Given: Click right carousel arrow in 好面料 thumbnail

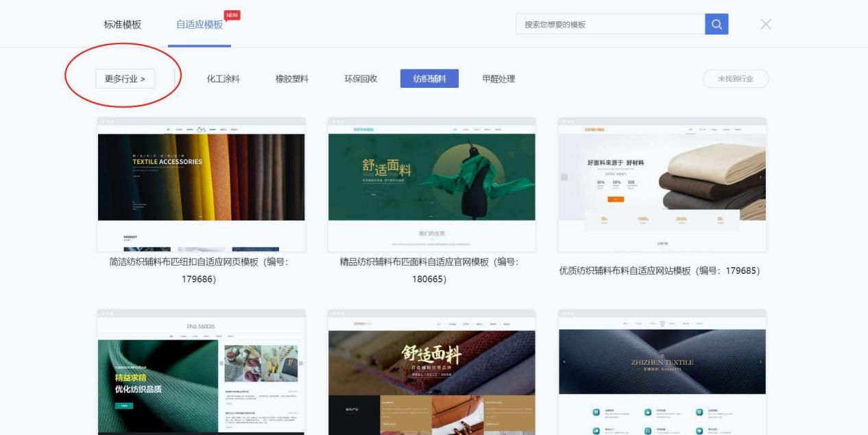Looking at the screenshot, I should (760, 177).
